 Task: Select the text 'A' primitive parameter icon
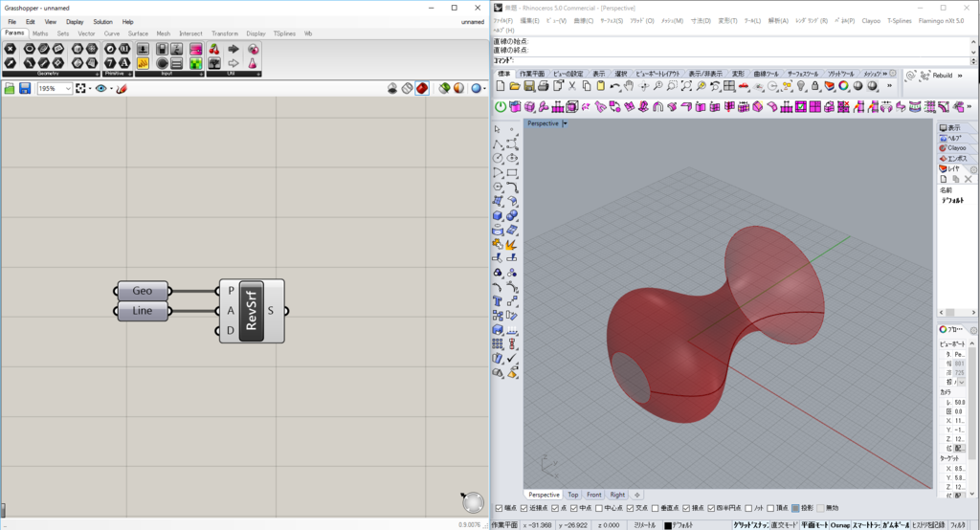[x=124, y=63]
